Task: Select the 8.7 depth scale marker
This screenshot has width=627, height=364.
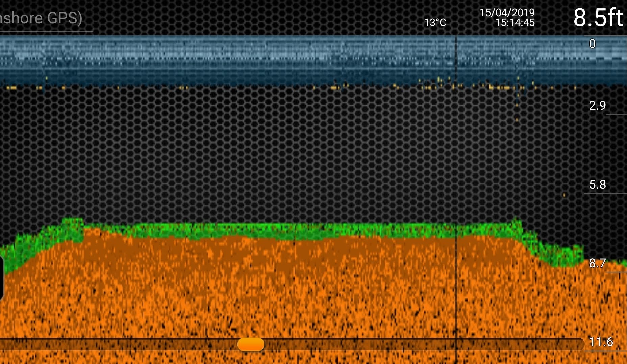Action: (597, 263)
